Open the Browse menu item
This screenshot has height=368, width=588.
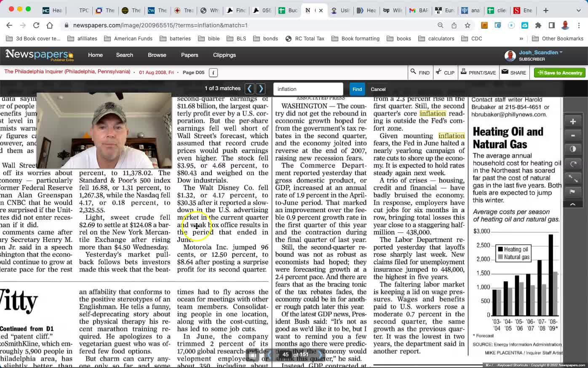(157, 55)
